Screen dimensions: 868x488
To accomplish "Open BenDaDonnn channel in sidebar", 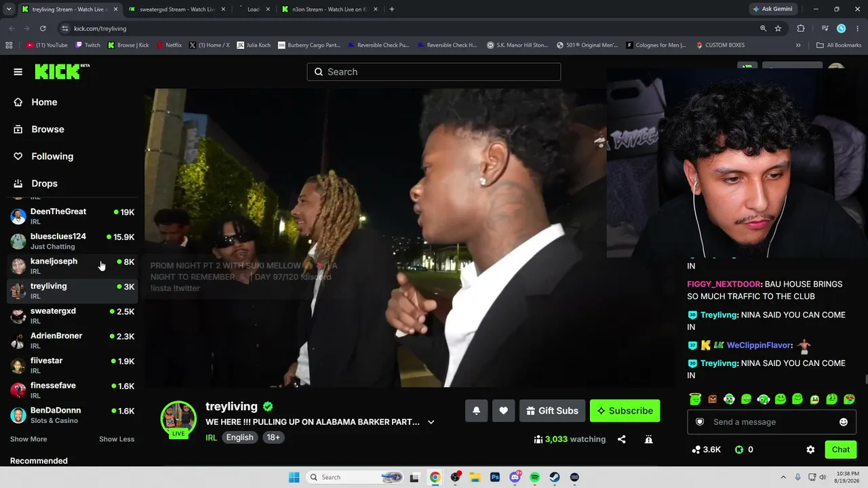I will [72, 415].
